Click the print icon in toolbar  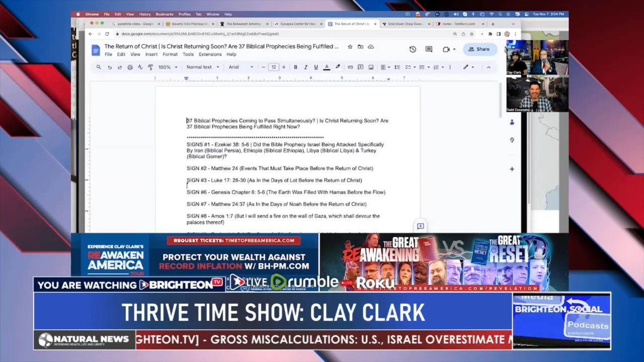click(130, 67)
